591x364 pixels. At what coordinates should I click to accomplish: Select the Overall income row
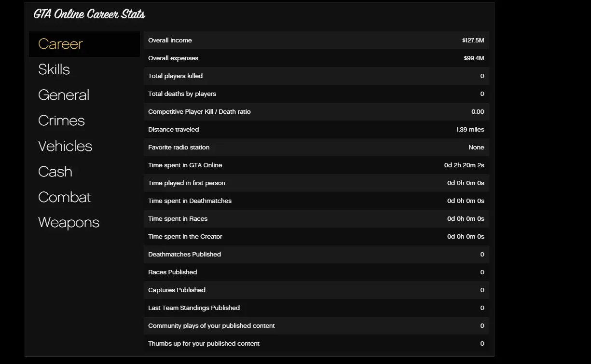(x=316, y=40)
